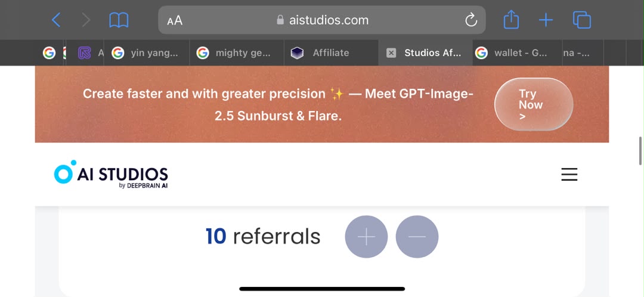Viewport: 644px width, 297px height.
Task: Click the page scrollbar handle
Action: (640, 151)
